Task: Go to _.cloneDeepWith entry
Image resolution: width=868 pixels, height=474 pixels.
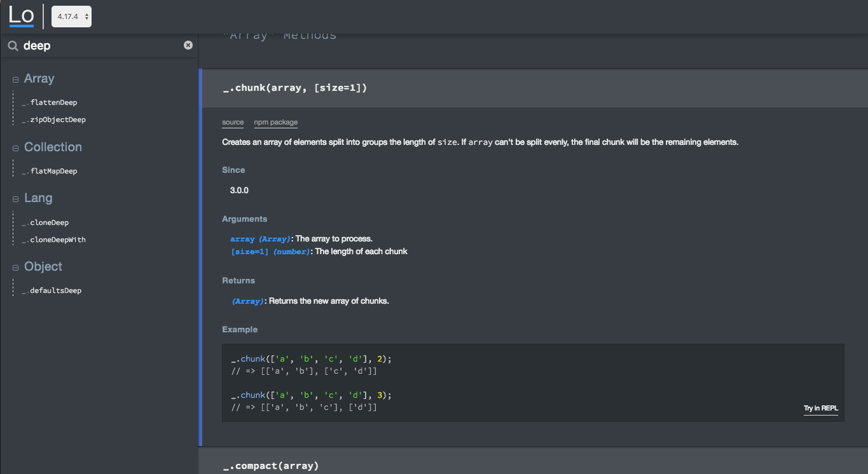Action: point(53,240)
